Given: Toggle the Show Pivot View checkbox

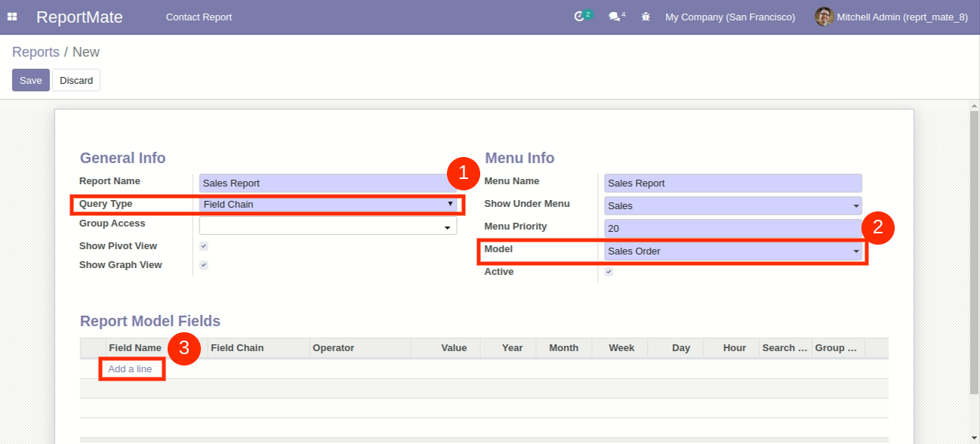Looking at the screenshot, I should (204, 246).
